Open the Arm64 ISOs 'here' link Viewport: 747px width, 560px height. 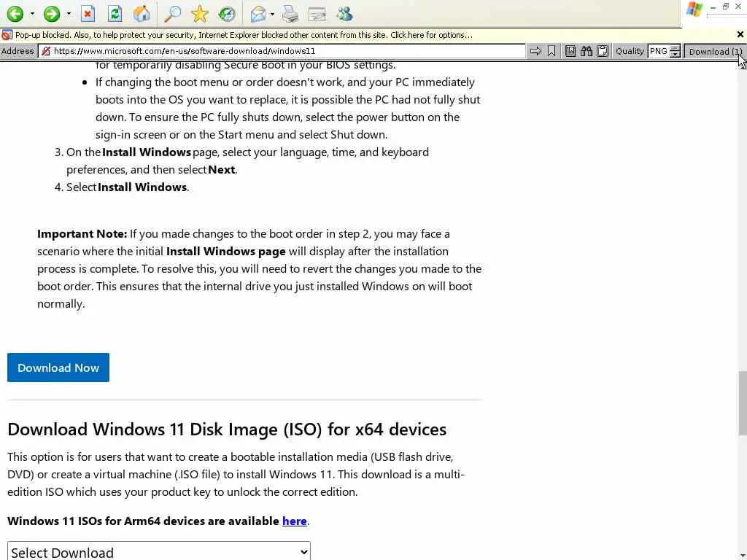pyautogui.click(x=295, y=521)
